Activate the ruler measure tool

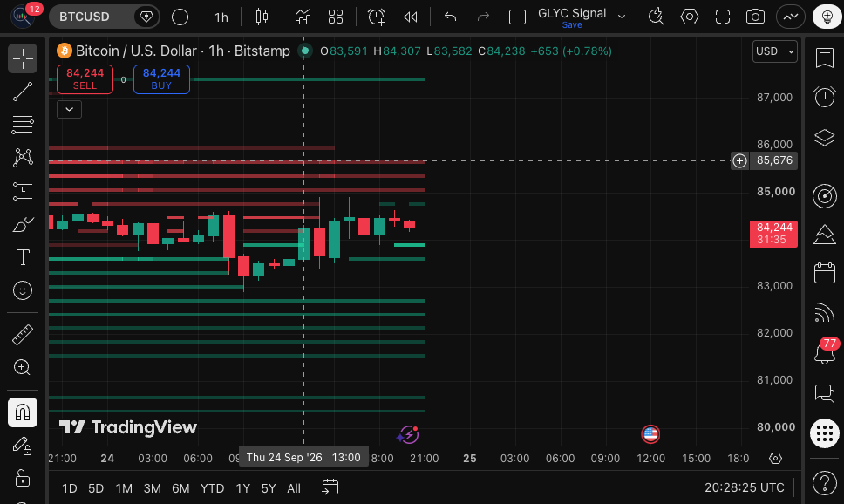23,334
